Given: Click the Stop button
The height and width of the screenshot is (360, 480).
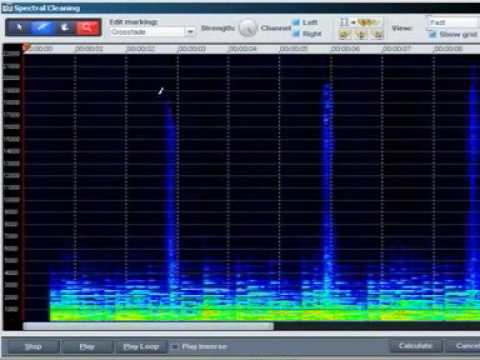Looking at the screenshot, I should 33,347.
